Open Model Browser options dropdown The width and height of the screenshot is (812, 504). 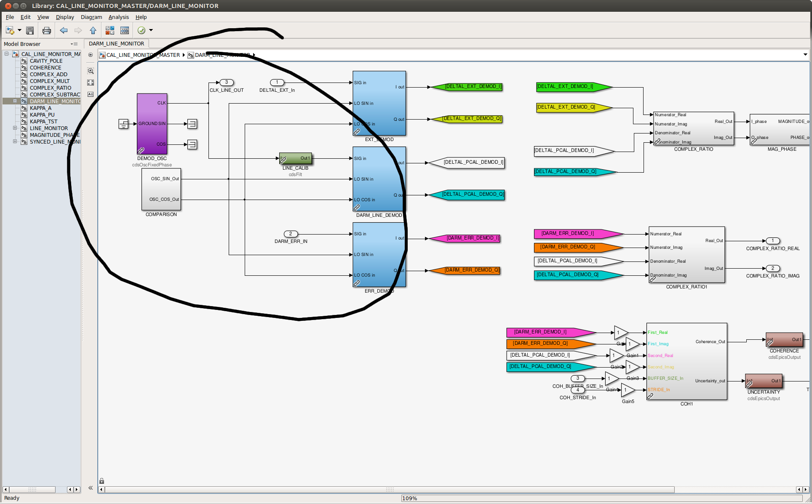[74, 44]
